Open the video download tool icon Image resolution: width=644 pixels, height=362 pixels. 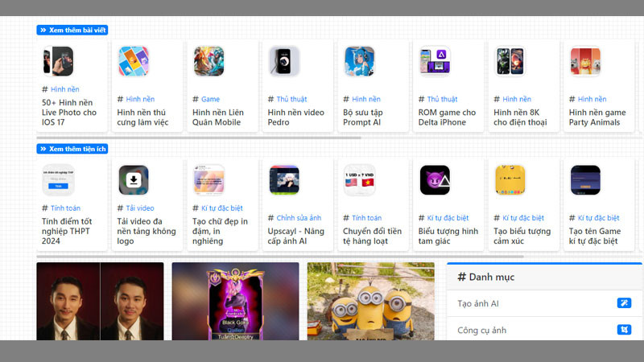tap(134, 180)
